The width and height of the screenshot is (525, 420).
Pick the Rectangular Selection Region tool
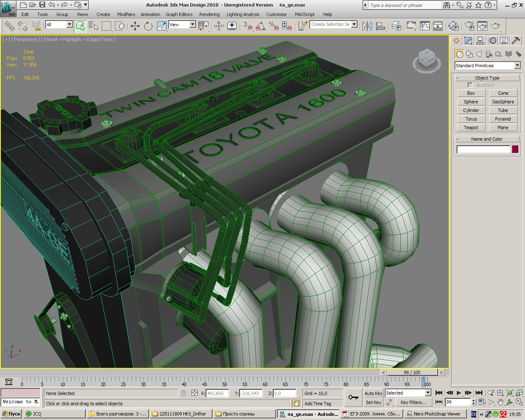107,26
